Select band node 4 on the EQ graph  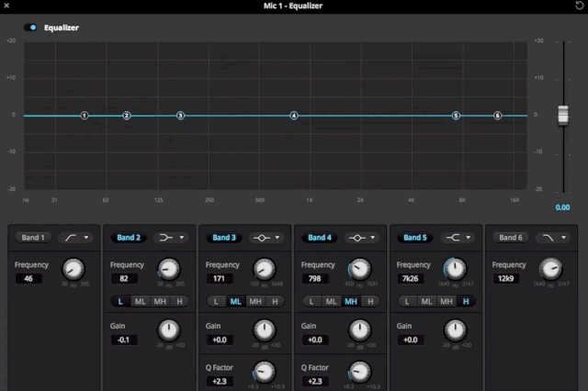pyautogui.click(x=294, y=116)
